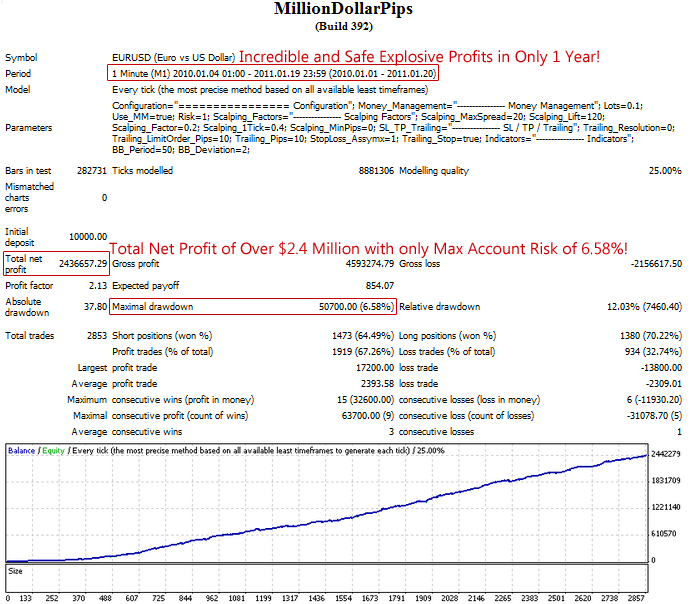This screenshot has width=690, height=604.
Task: Click the Average loss trade value "-2309.01"
Action: pyautogui.click(x=664, y=384)
